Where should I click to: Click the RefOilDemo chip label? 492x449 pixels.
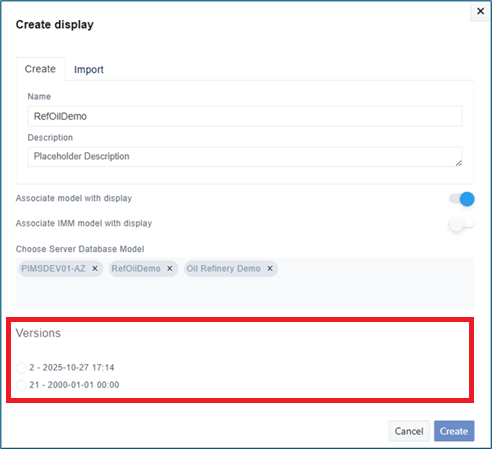tap(136, 269)
